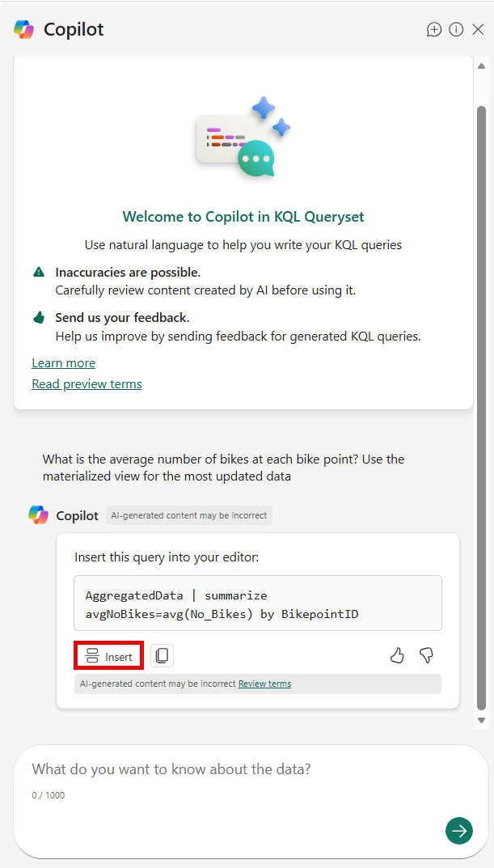Click the warning triangle icon
Image resolution: width=494 pixels, height=868 pixels.
39,272
